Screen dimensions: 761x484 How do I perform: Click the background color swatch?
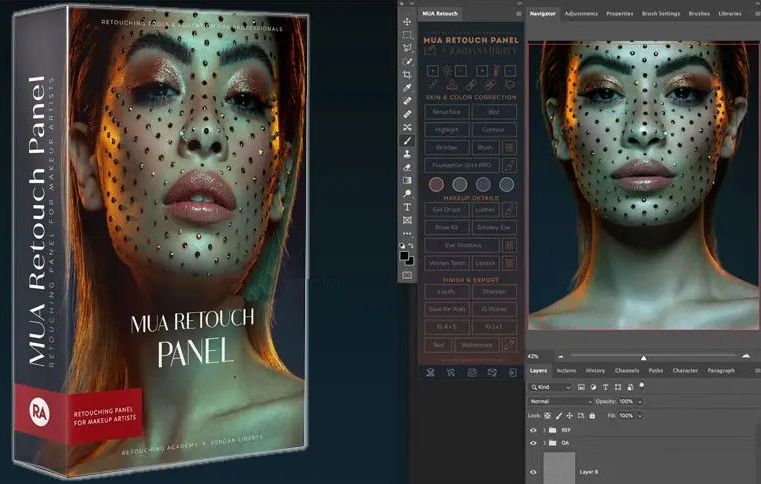[410, 261]
